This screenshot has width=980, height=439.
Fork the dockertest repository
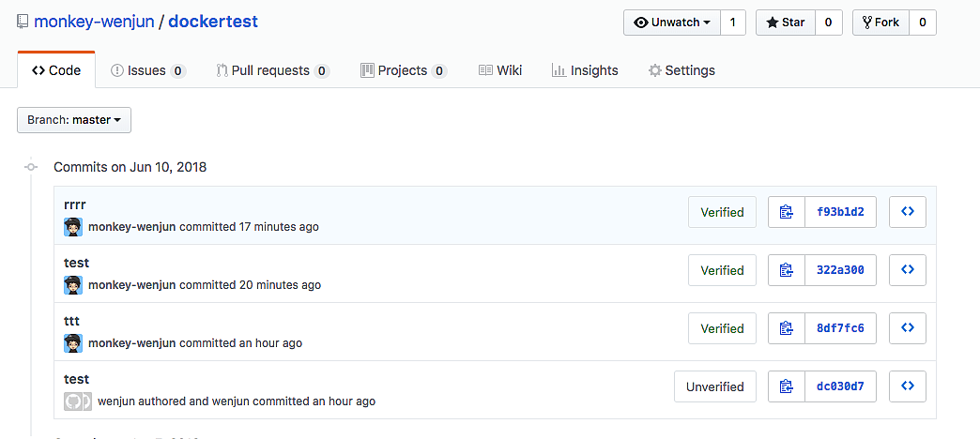(x=880, y=23)
